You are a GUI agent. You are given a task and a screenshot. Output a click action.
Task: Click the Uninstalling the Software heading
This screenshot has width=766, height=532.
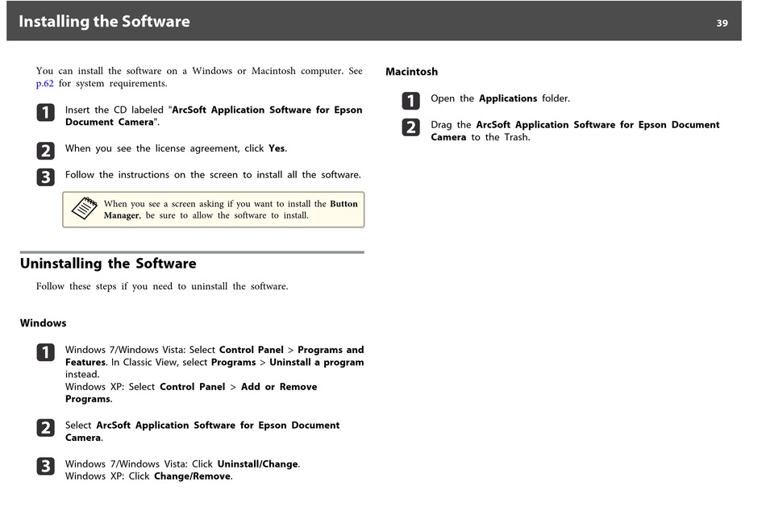click(x=108, y=264)
